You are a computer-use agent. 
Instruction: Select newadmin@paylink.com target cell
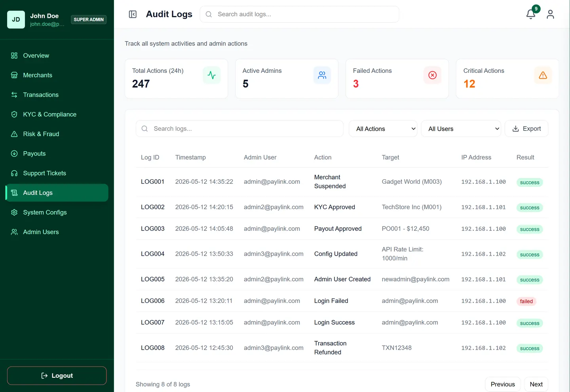pos(416,279)
